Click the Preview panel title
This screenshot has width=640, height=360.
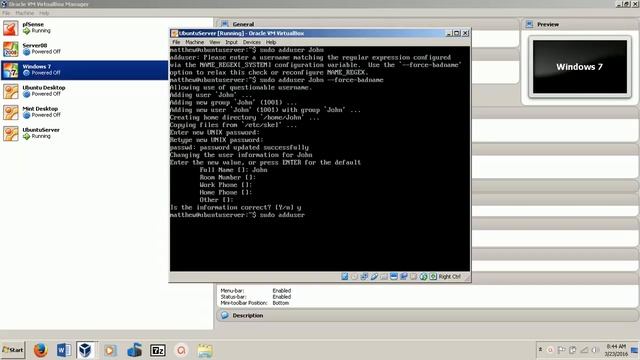coord(548,24)
